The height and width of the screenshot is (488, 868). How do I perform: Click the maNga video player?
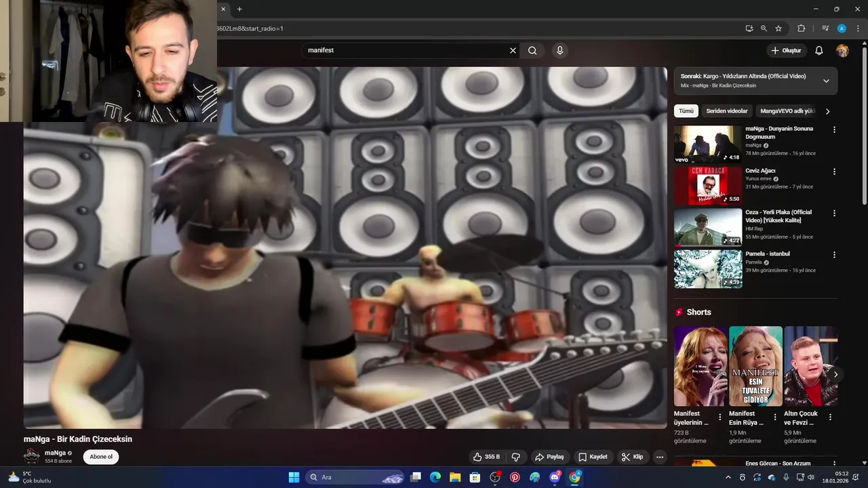[345, 247]
